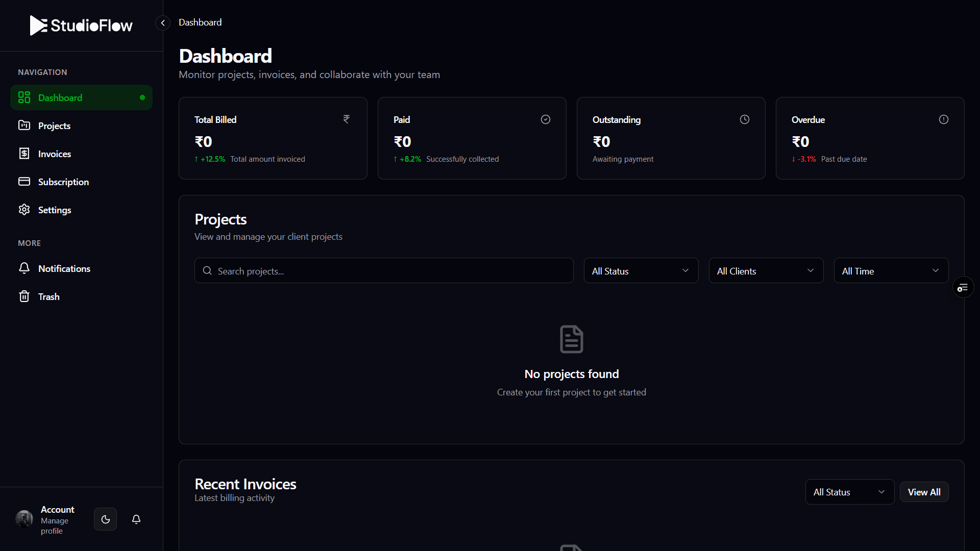Open the floating filter icon on right edge
This screenshot has width=980, height=551.
(x=963, y=287)
